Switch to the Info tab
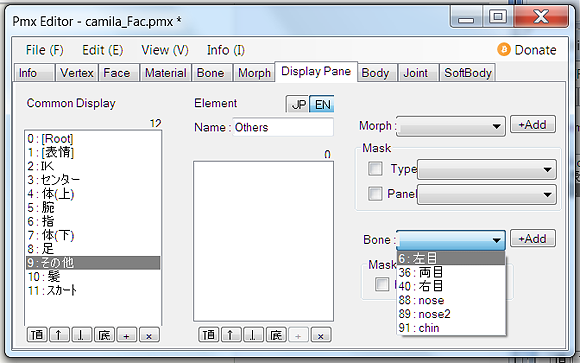 click(x=34, y=73)
